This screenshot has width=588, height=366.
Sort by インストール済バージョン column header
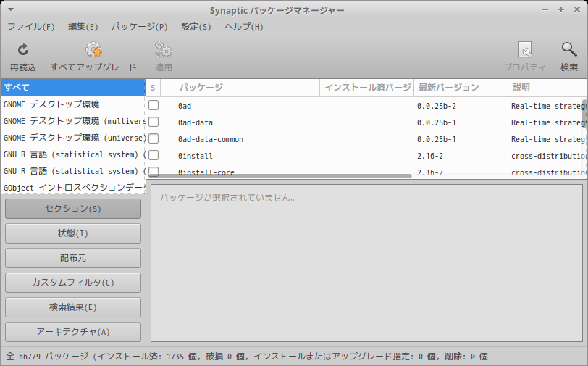[366, 88]
